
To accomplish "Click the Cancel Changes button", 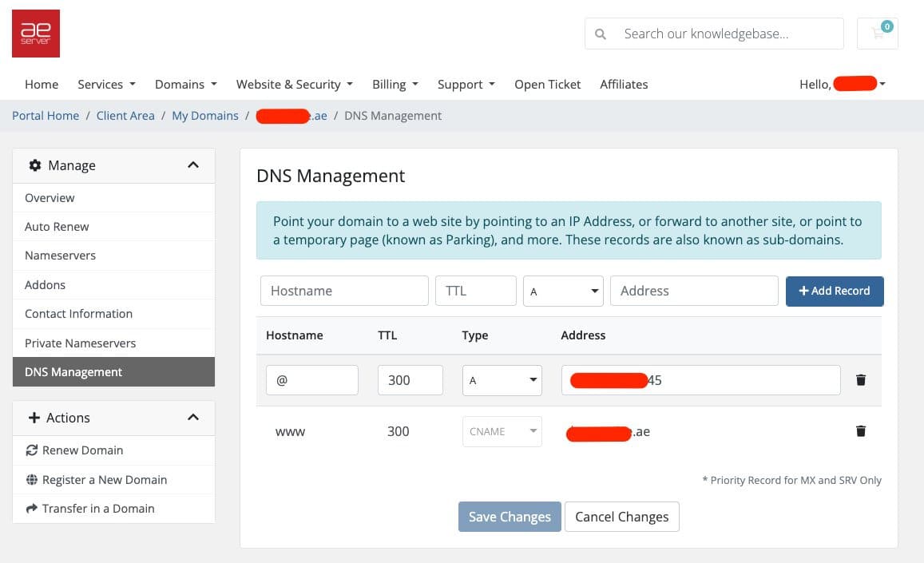I will point(621,517).
